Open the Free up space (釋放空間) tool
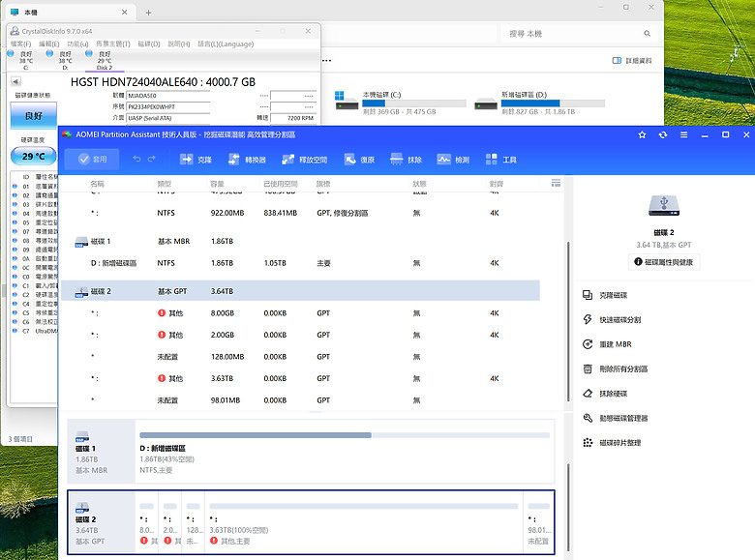755x560 pixels. coord(304,160)
